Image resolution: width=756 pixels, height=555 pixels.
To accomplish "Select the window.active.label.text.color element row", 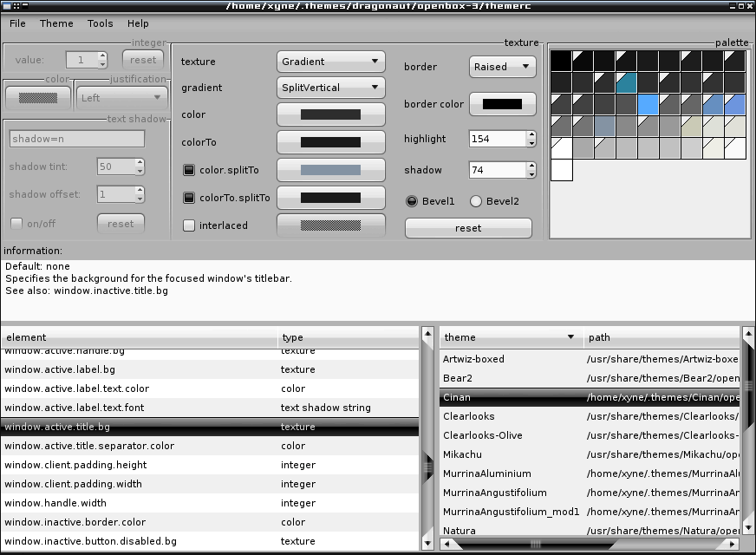I will tap(76, 388).
